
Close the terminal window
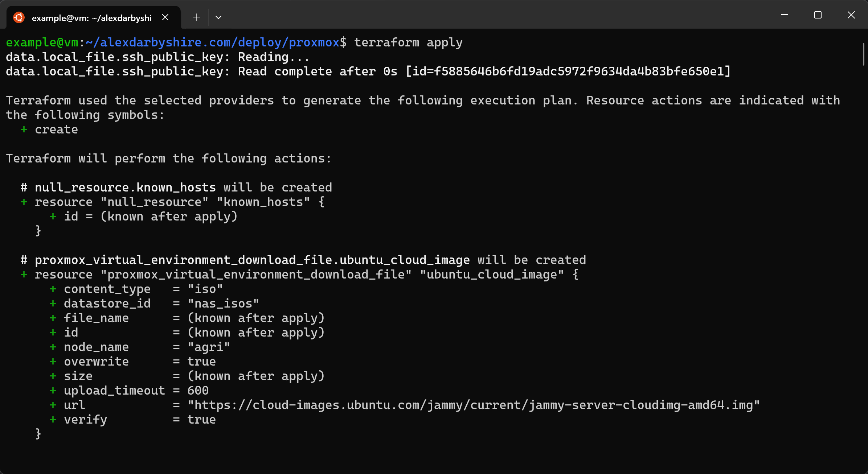pos(851,15)
